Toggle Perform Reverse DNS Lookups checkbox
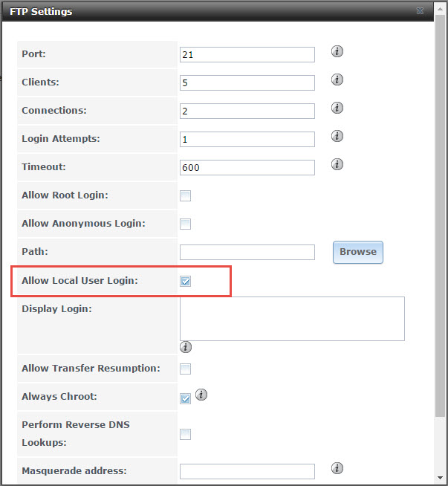Viewport: 448px width, 486px height. [x=185, y=434]
